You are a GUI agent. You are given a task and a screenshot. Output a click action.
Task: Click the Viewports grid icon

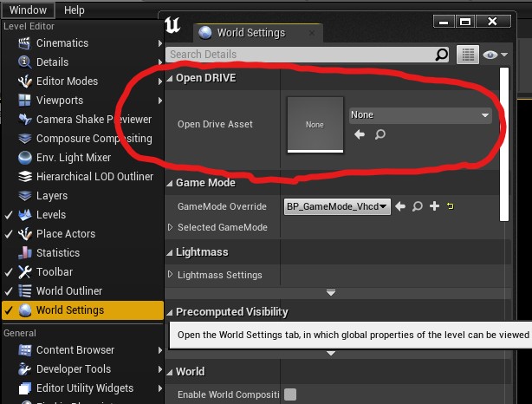pos(24,101)
